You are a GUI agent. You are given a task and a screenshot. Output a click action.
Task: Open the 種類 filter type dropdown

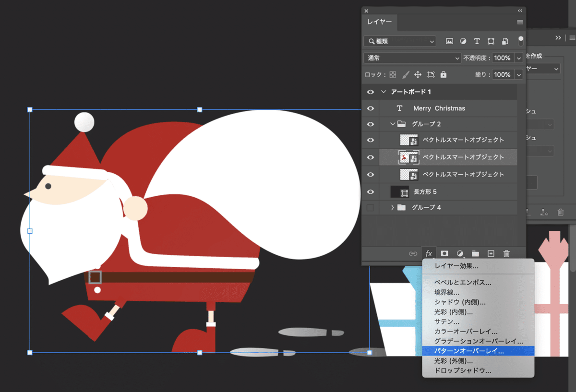[x=400, y=41]
